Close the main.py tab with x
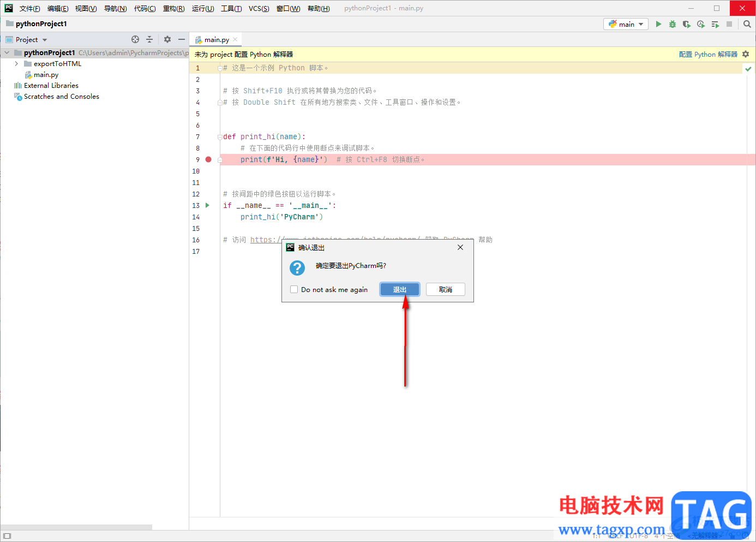This screenshot has width=756, height=542. tap(235, 39)
